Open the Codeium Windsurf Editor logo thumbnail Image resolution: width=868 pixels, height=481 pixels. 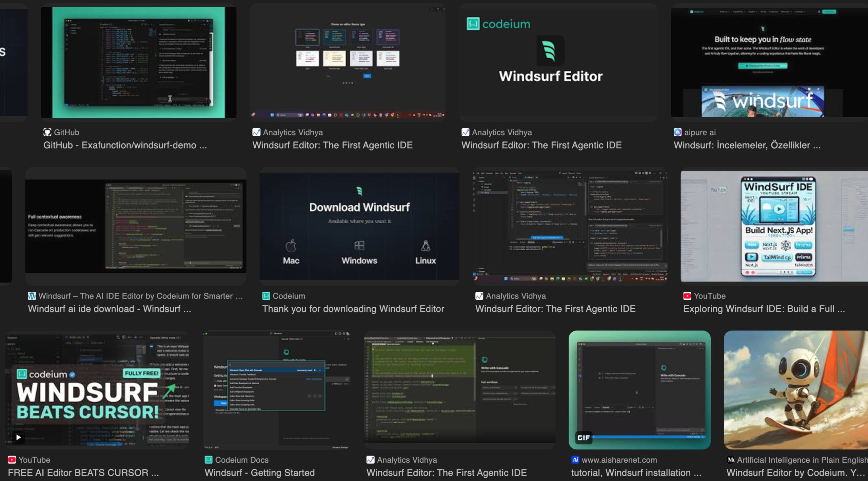click(x=558, y=62)
